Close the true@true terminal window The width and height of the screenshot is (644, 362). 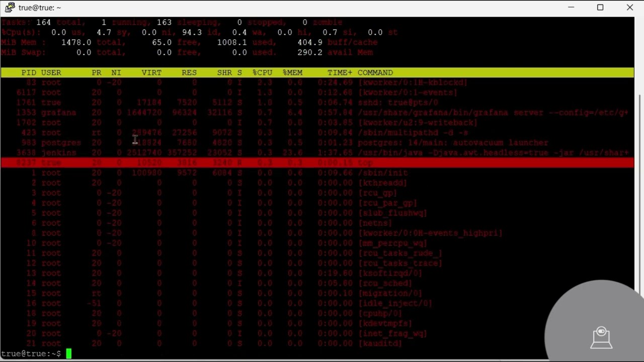pos(630,8)
